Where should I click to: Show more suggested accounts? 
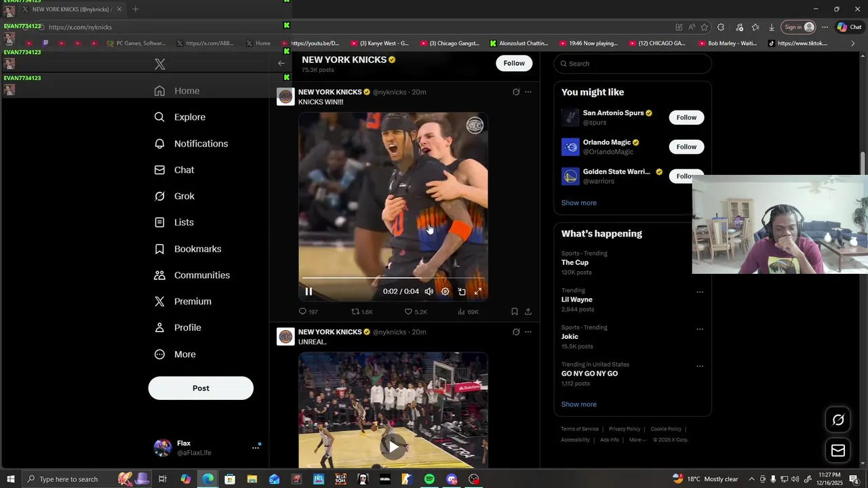578,203
